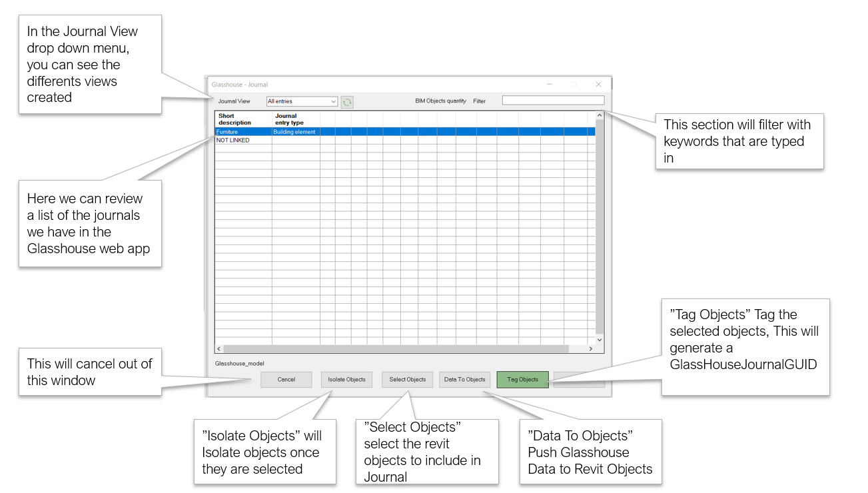
Task: Click the Select Objects button
Action: [x=407, y=380]
